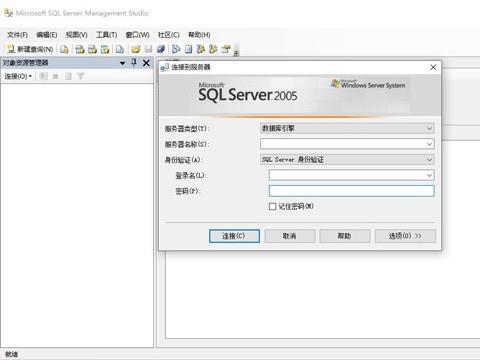Click the Open File folder icon

[x=135, y=49]
